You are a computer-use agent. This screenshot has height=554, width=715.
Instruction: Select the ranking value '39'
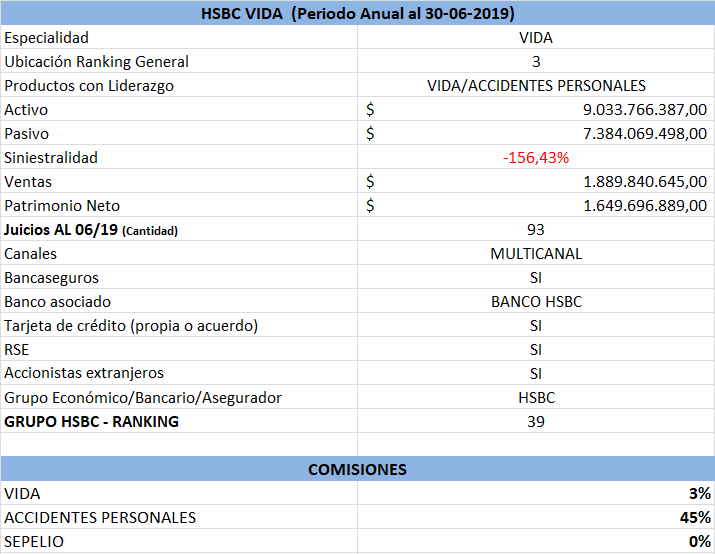(x=536, y=422)
